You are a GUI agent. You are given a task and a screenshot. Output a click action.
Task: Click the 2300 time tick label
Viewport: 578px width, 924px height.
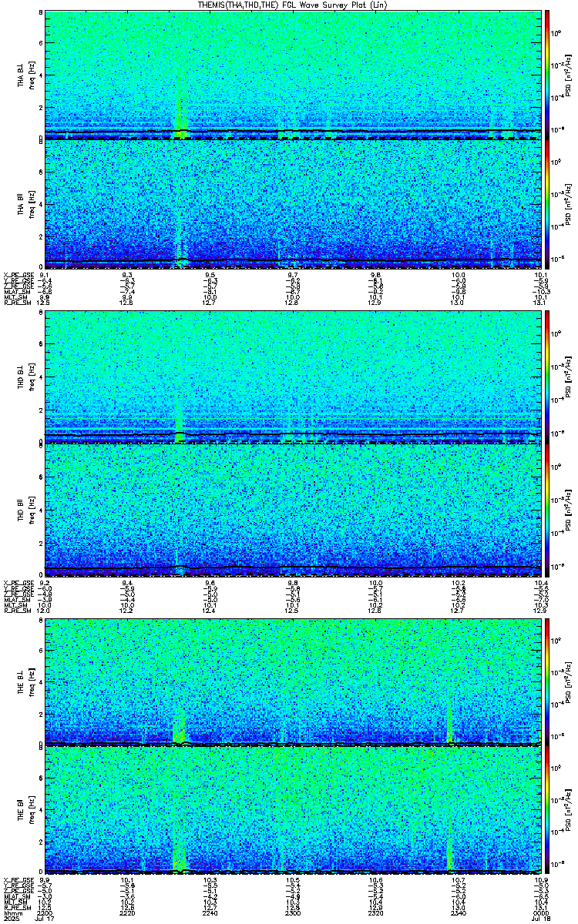(x=292, y=915)
